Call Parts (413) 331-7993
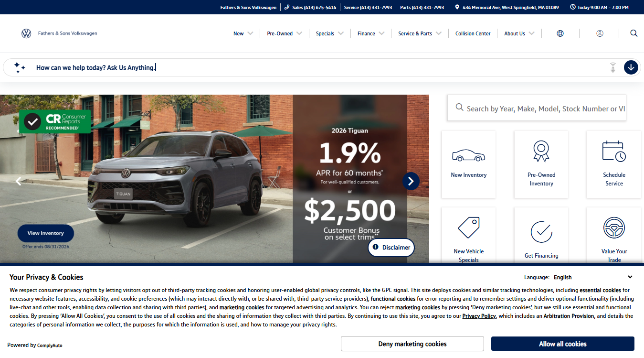 422,7
